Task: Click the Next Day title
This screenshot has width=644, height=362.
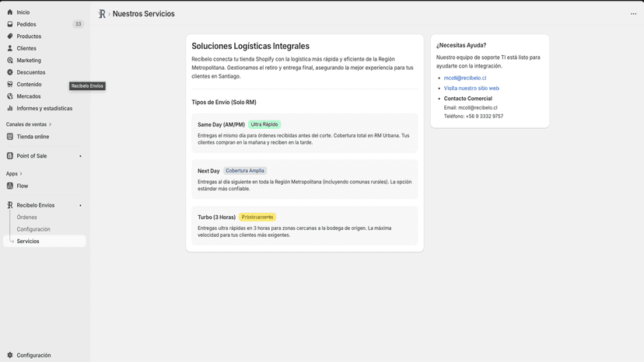Action: [x=208, y=171]
